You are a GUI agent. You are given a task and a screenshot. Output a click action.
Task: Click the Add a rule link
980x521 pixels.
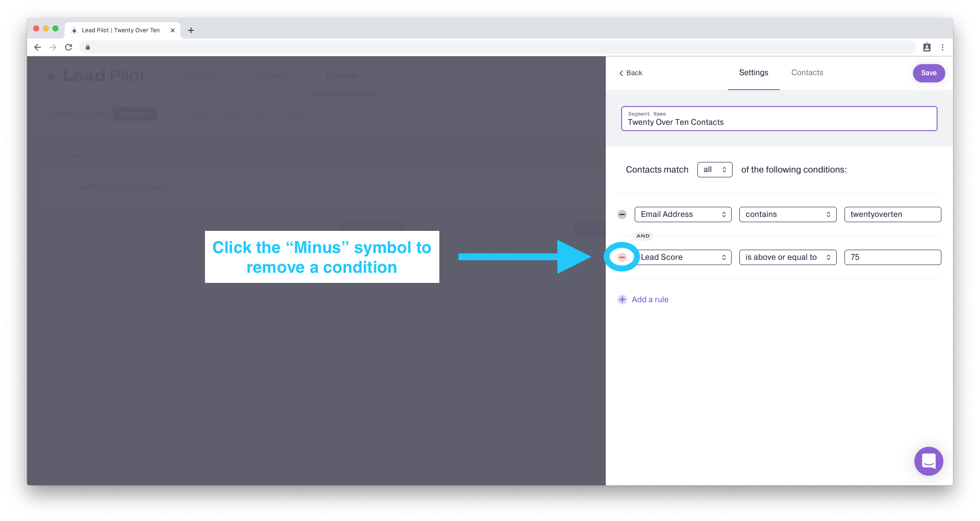tap(650, 300)
